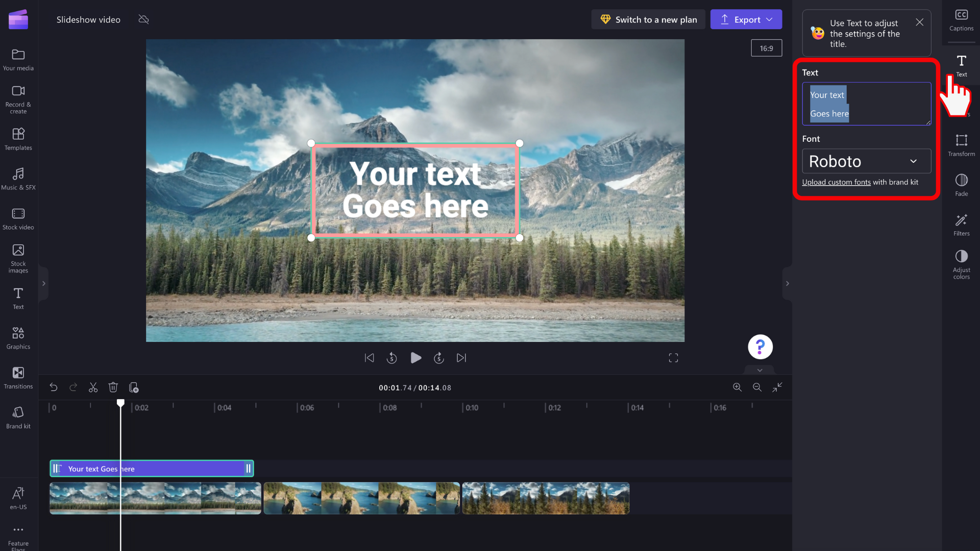
Task: Open Adjust colors panel
Action: 961,264
